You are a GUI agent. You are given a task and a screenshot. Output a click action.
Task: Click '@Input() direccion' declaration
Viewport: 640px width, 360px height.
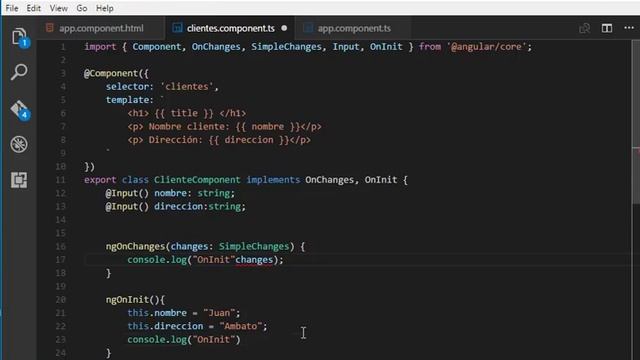(x=154, y=207)
